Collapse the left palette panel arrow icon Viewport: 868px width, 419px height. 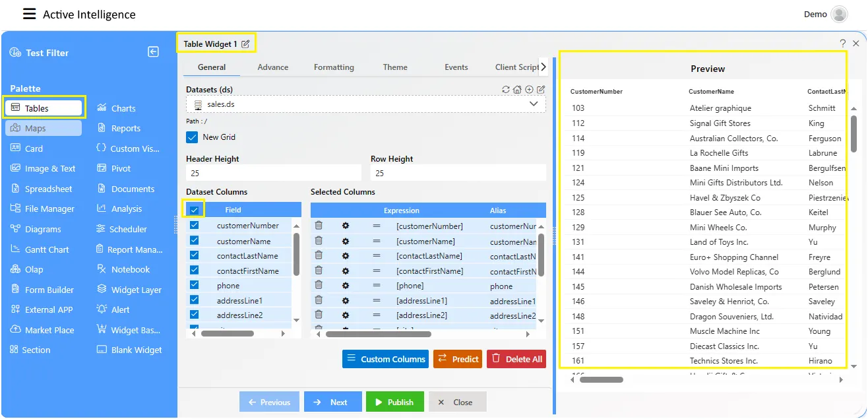(153, 52)
